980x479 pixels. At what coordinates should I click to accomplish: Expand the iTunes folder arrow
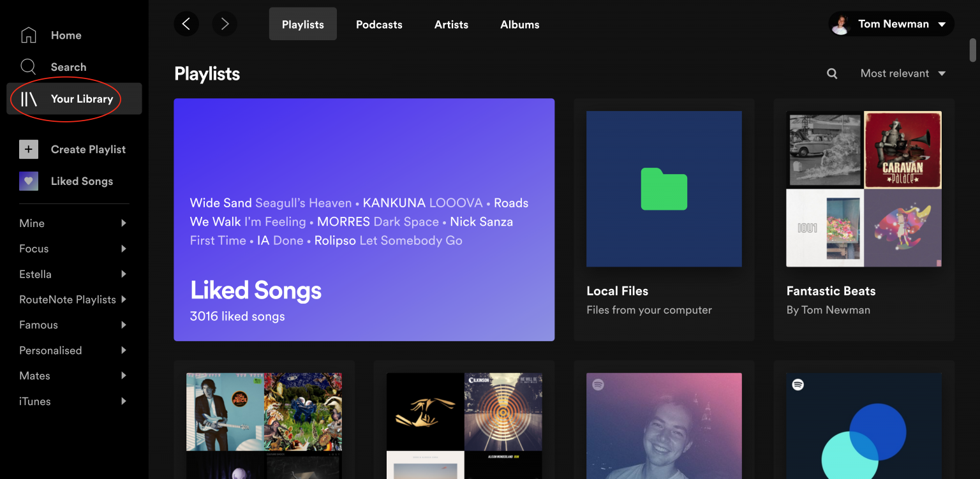click(124, 401)
